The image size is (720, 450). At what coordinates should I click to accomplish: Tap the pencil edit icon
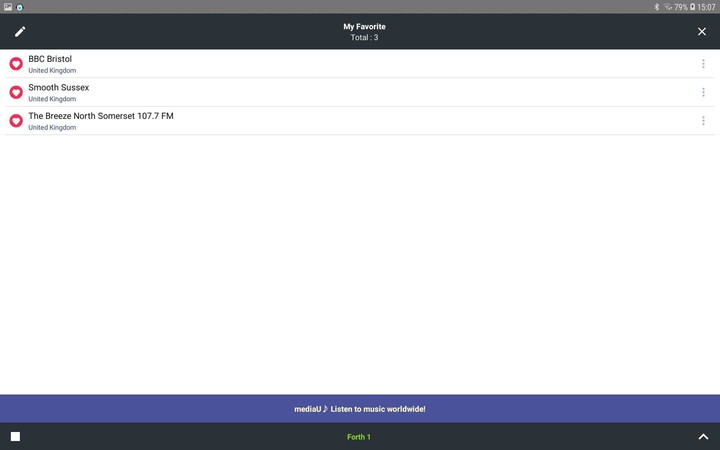click(x=20, y=32)
